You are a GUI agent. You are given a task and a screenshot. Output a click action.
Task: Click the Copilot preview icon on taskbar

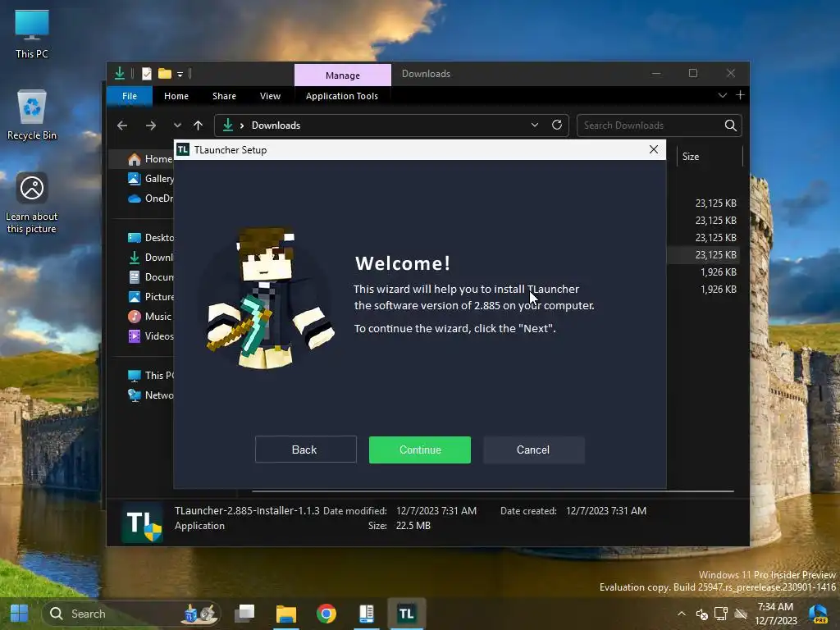point(818,614)
